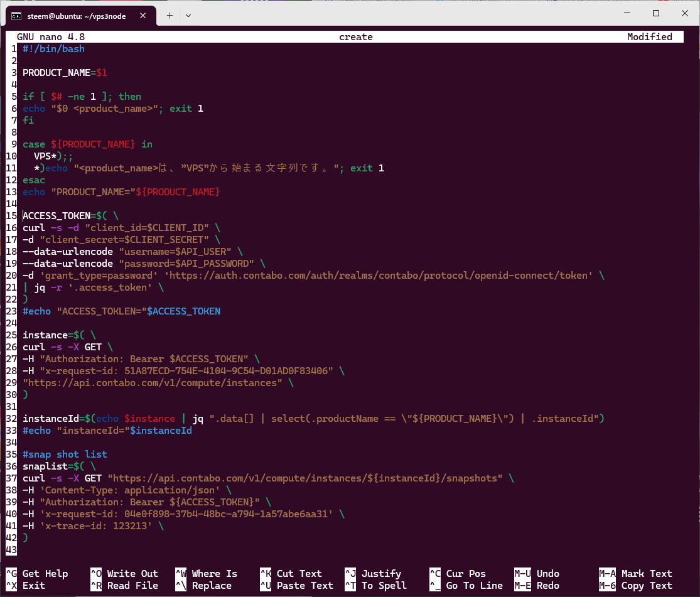Screen dimensions: 700x597
Task: Click the GNU nano 4.8 title text
Action: pyautogui.click(x=51, y=37)
